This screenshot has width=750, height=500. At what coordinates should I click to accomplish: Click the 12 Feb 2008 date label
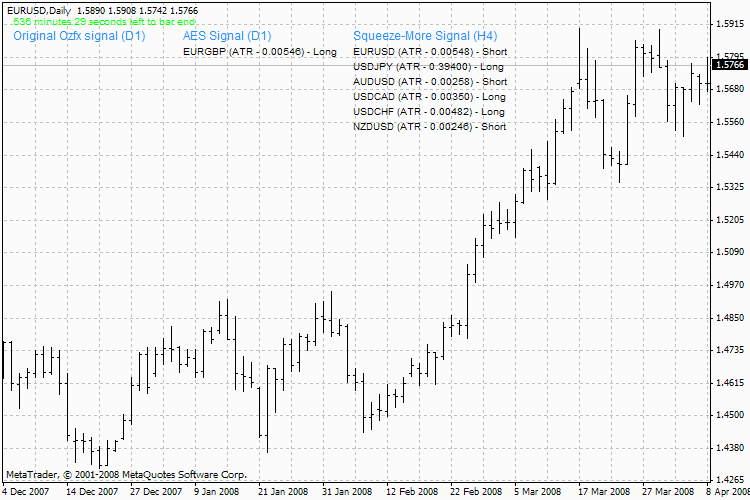click(412, 491)
